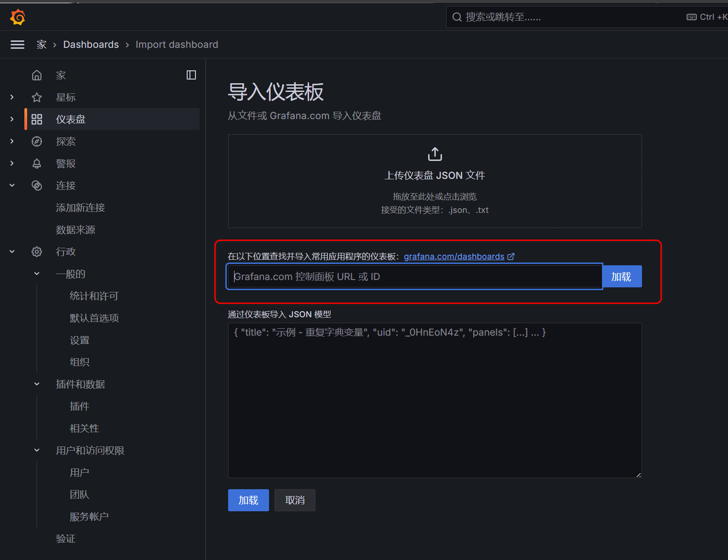
Task: Open 警报 in the sidebar
Action: pos(66,163)
